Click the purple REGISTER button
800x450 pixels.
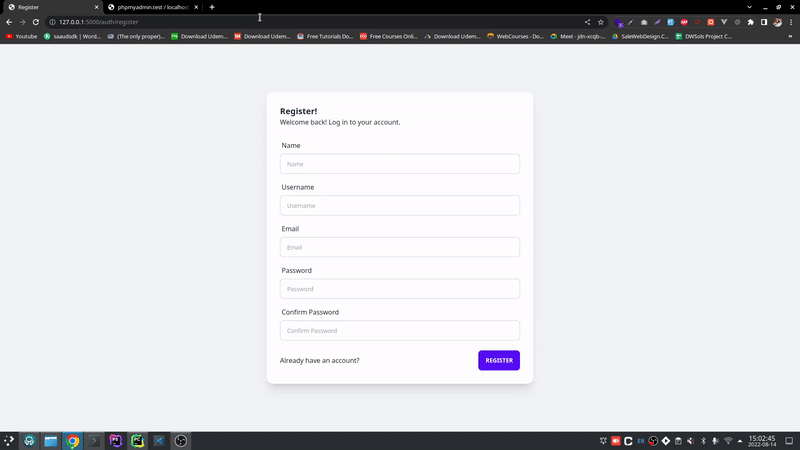click(x=499, y=360)
